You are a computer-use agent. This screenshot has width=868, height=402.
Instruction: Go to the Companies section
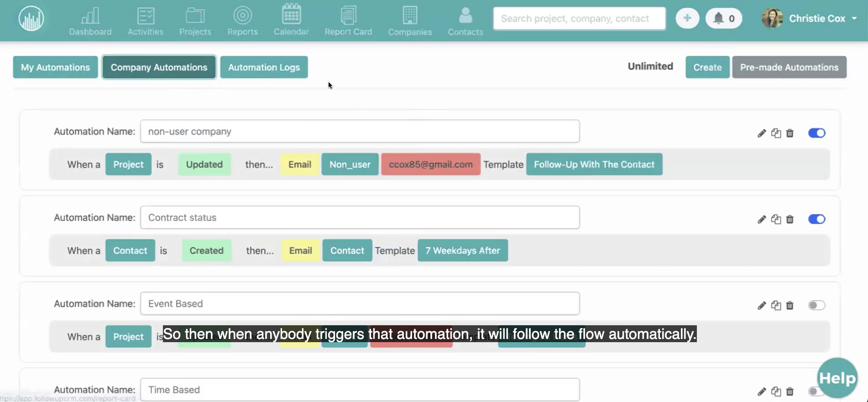point(410,21)
